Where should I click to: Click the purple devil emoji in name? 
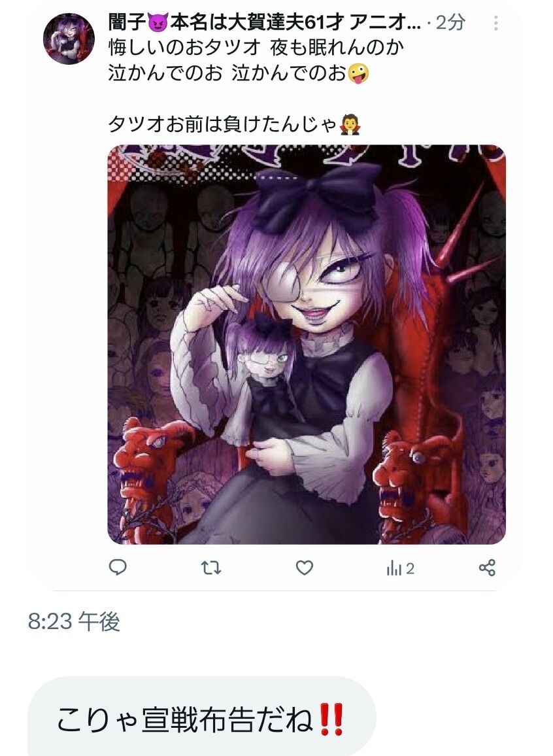[158, 22]
